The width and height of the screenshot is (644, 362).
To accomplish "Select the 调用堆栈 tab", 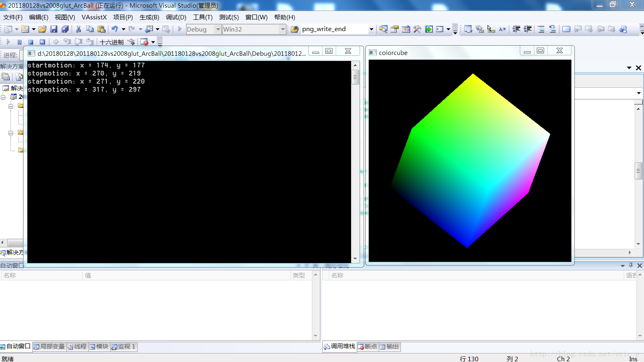I will point(340,347).
